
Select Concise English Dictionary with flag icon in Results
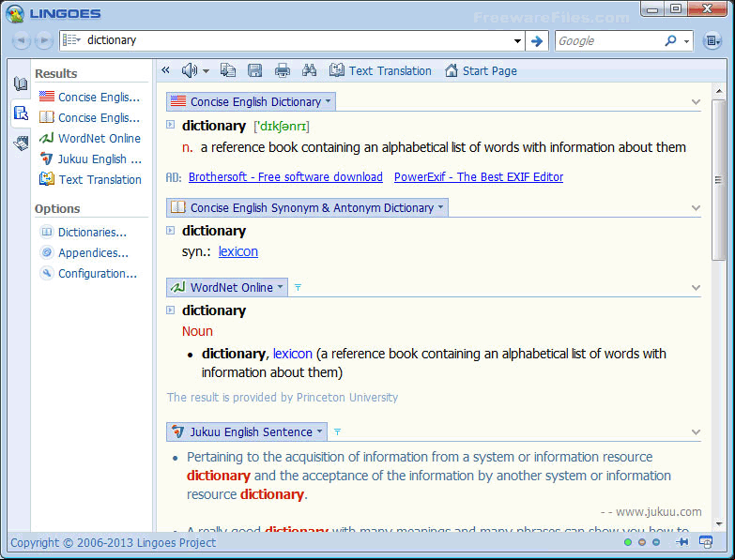89,97
